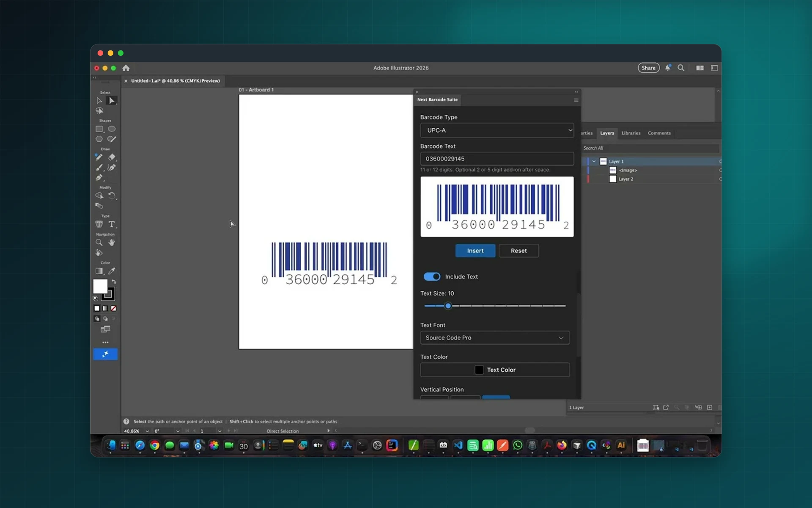Click the Insert button
The image size is (812, 508).
pos(475,251)
